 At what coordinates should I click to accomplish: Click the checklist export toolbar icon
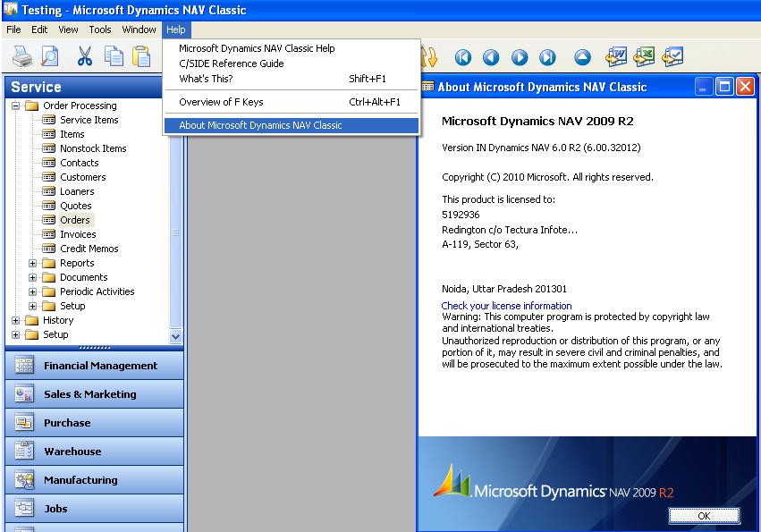pos(672,57)
